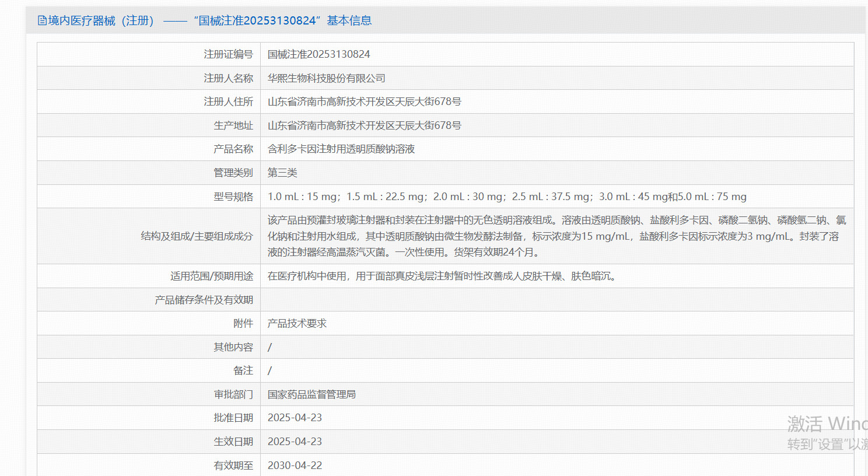Click registration number value 国械注准20253130824 in table

(318, 54)
